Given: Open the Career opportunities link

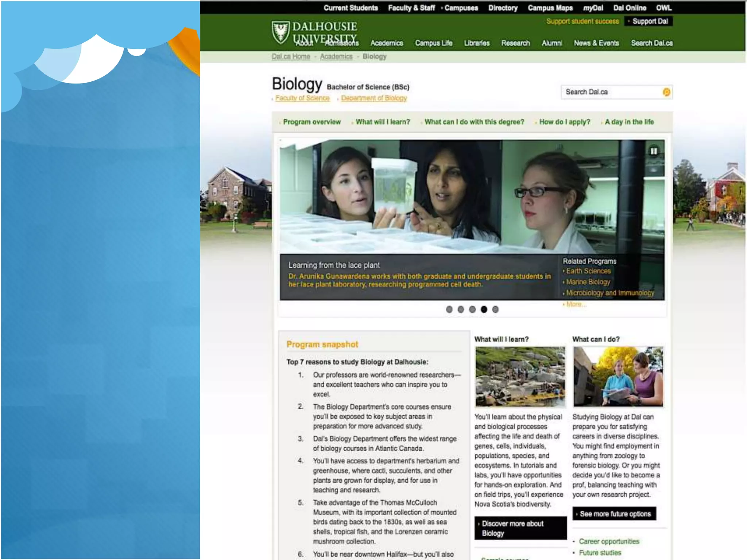Looking at the screenshot, I should point(609,541).
